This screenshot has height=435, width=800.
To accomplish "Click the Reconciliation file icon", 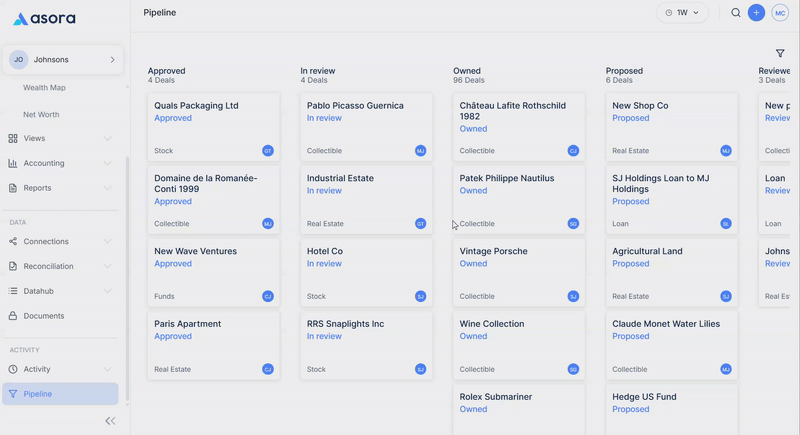I will pos(13,266).
